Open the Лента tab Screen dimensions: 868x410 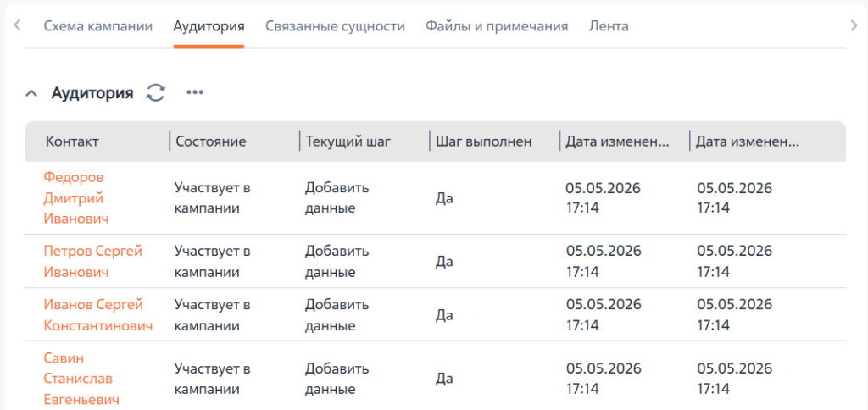[609, 26]
